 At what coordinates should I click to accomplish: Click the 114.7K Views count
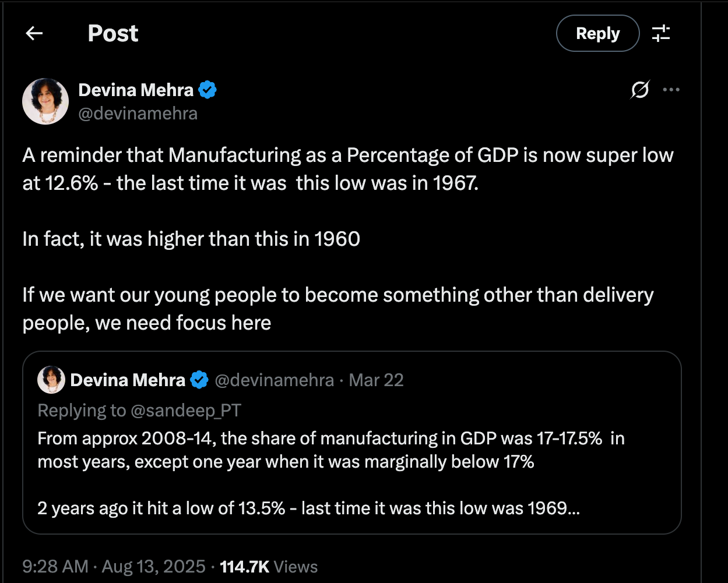point(269,567)
